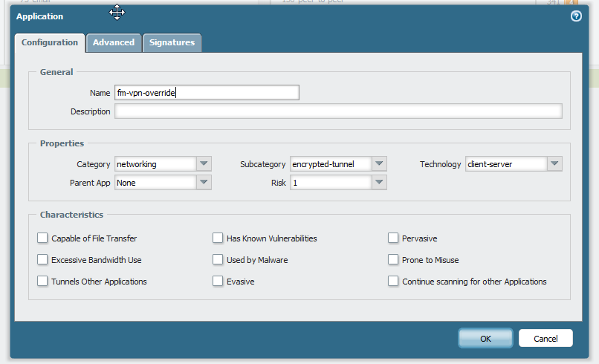Open the Category dropdown
599x364 pixels.
(x=204, y=164)
